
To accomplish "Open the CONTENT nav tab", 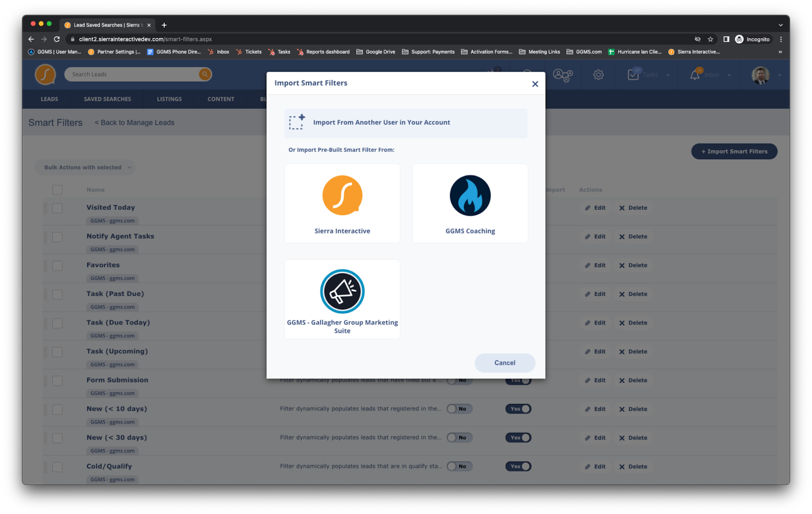I will (x=221, y=99).
